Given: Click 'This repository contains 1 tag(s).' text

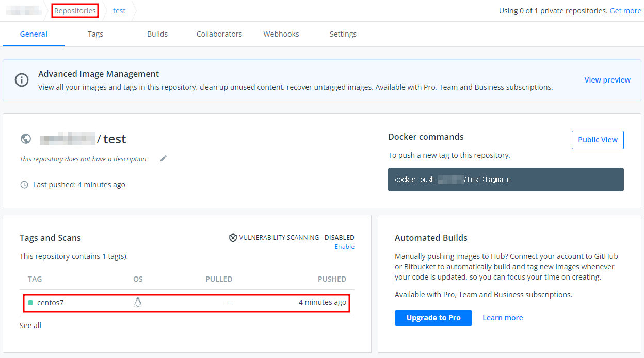Looking at the screenshot, I should click(x=74, y=256).
